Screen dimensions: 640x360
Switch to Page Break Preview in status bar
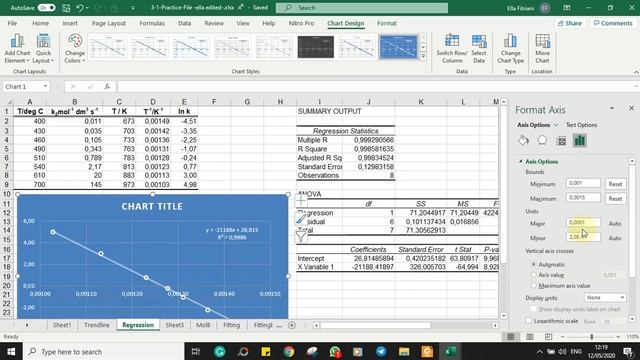click(548, 337)
